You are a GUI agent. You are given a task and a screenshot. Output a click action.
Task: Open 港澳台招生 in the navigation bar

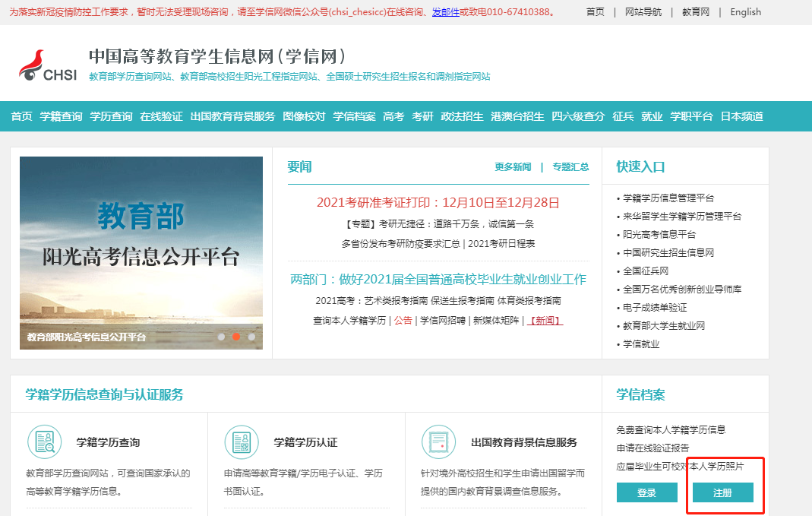click(x=517, y=116)
